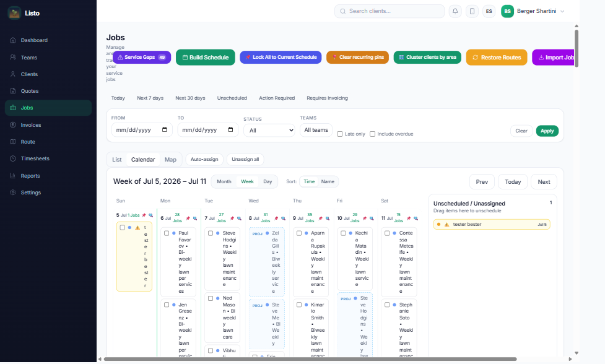Expand the Berger Shartini account menu

(533, 11)
